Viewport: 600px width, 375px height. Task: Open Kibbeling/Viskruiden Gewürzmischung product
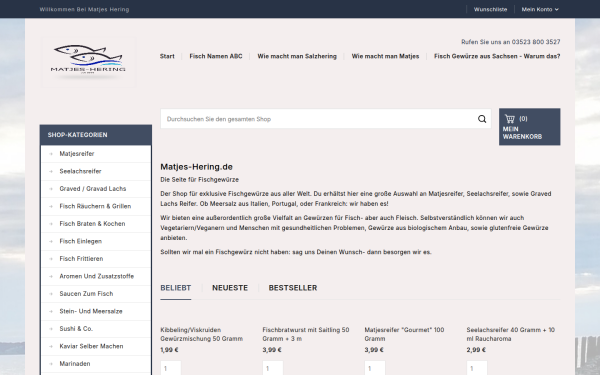pos(202,334)
